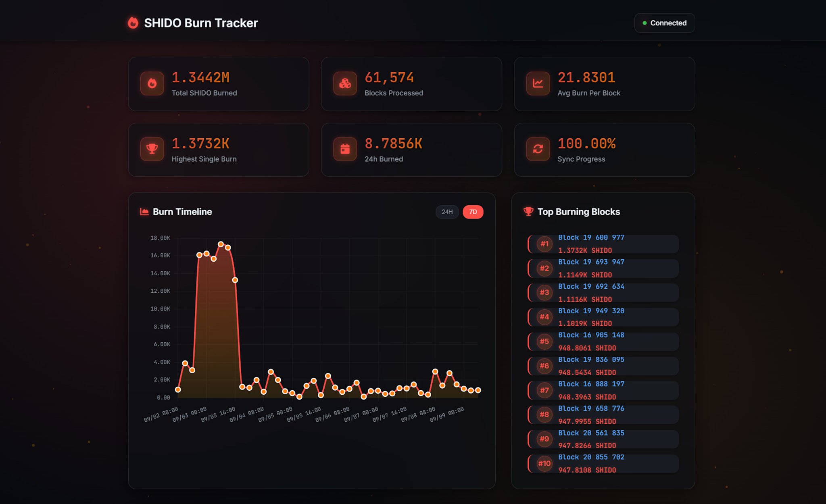The height and width of the screenshot is (504, 826).
Task: Click the area chart icon beside Burn Timeline
Action: pyautogui.click(x=144, y=212)
